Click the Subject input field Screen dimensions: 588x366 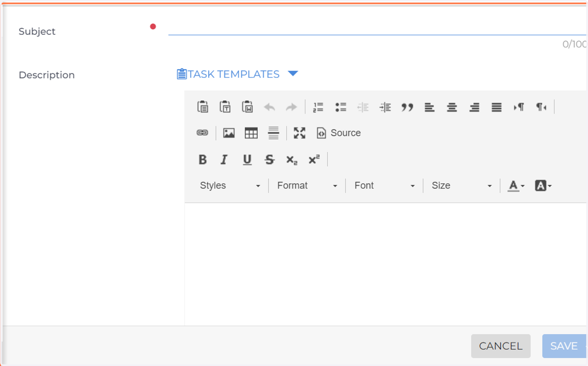pos(378,27)
